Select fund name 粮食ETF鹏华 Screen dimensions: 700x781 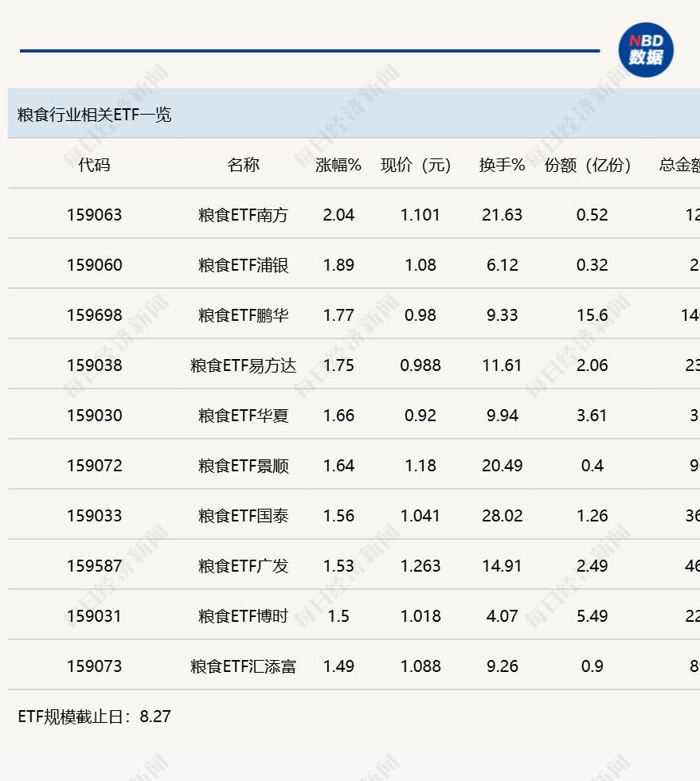(243, 315)
